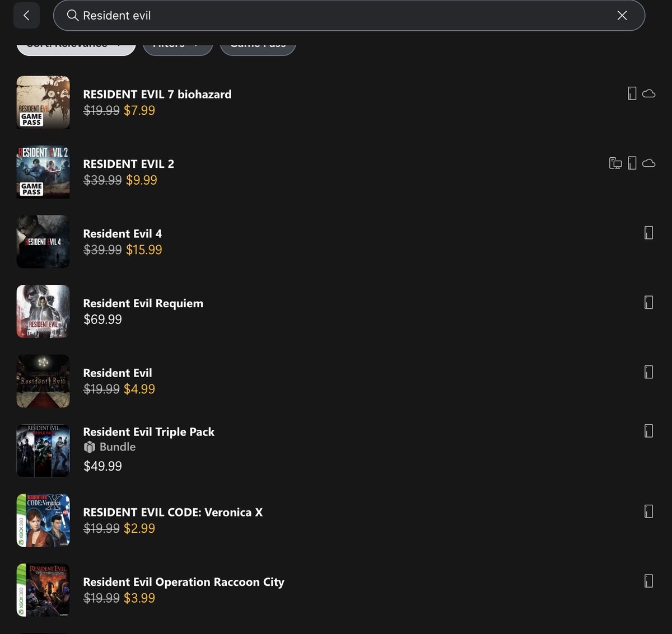This screenshot has width=672, height=634.
Task: Click the $4.99 sale price
Action: click(x=139, y=389)
